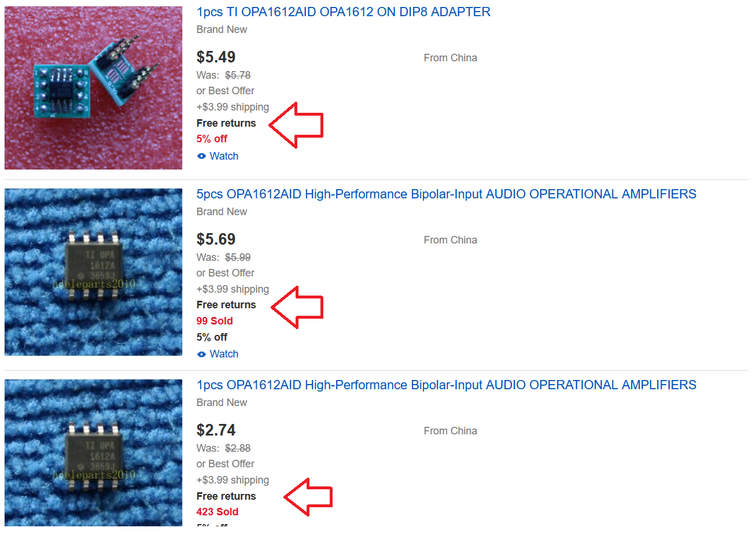
Task: Click the red 5% off label on first listing
Action: [x=212, y=139]
